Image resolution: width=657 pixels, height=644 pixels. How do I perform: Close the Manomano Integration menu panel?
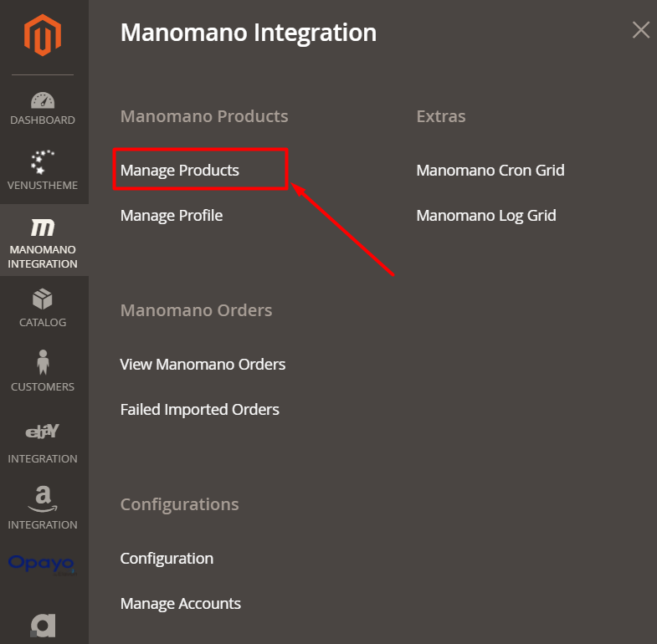click(641, 31)
